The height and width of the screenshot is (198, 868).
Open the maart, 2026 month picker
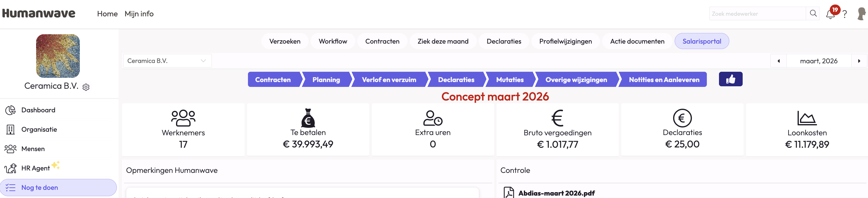coord(819,61)
